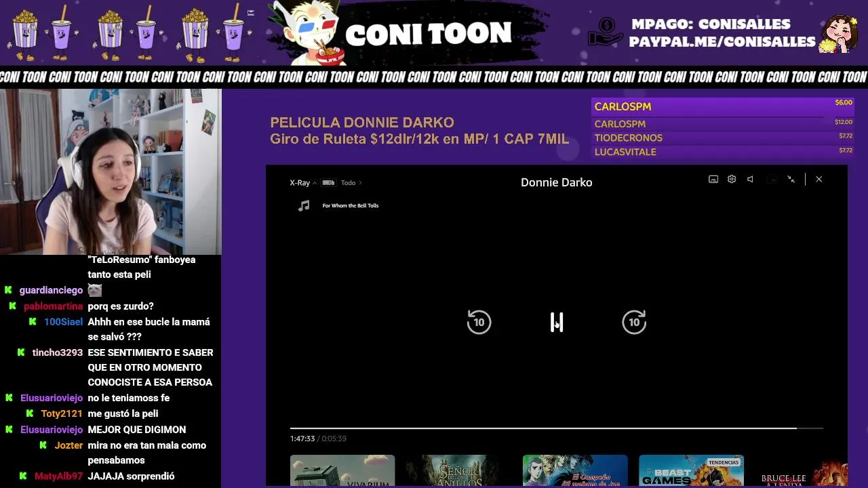The width and height of the screenshot is (868, 488).
Task: Open subtitles and audio options icon
Action: tap(713, 180)
